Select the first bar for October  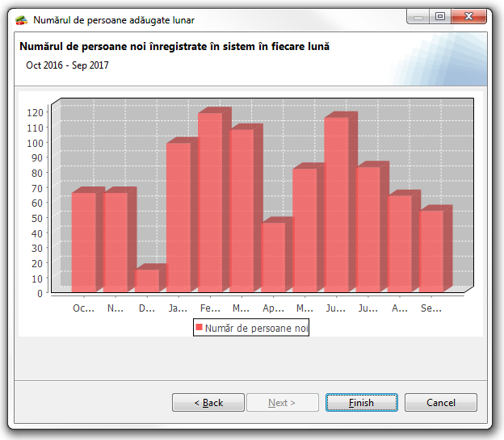pyautogui.click(x=84, y=241)
